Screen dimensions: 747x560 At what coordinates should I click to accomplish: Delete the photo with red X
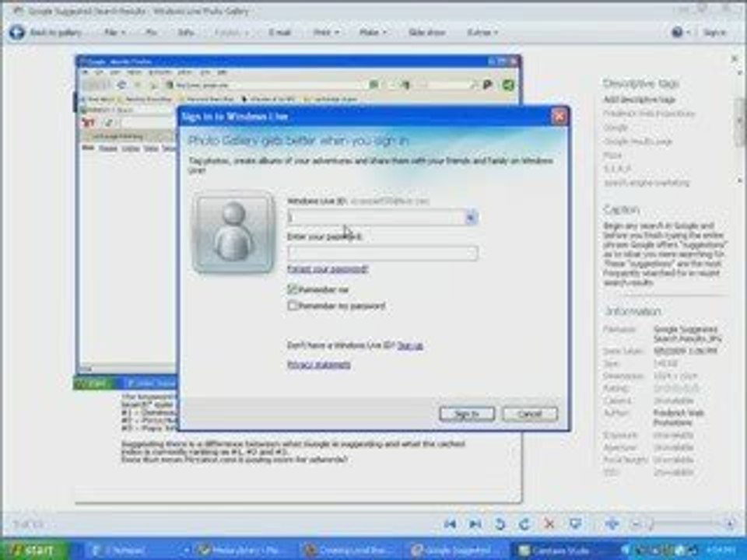tap(549, 523)
